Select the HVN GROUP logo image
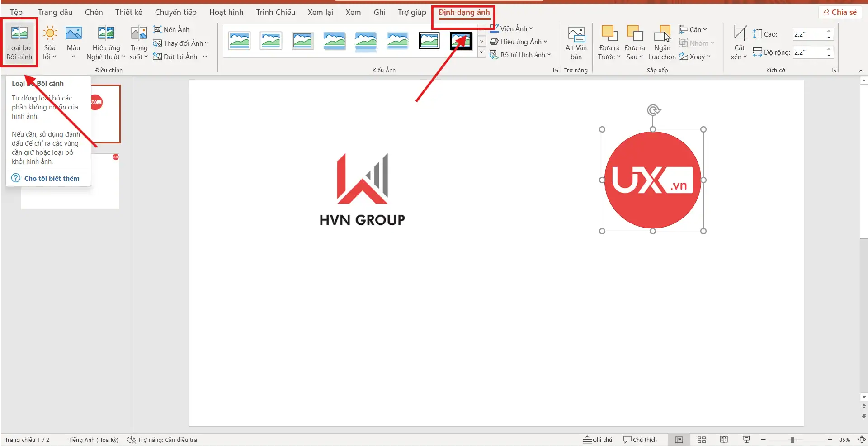Viewport: 868px width, 446px height. click(x=362, y=190)
